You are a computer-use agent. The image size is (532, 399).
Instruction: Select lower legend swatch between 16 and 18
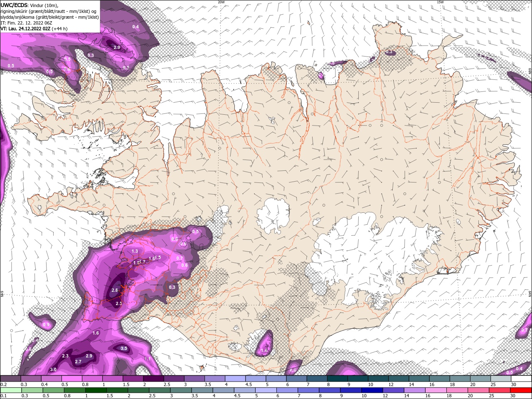[436, 390]
